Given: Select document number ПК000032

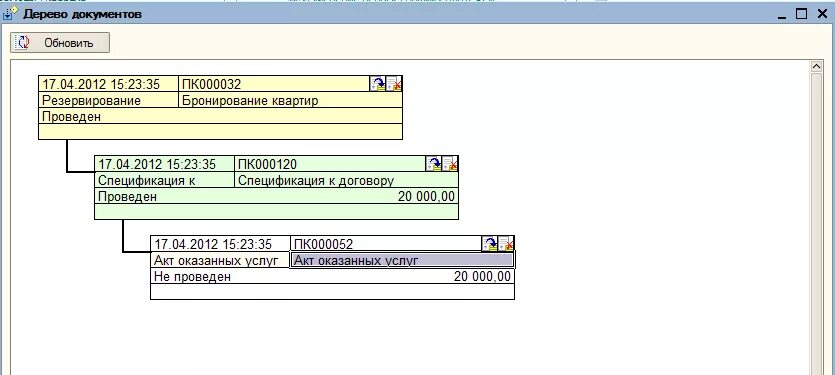Looking at the screenshot, I should [211, 84].
